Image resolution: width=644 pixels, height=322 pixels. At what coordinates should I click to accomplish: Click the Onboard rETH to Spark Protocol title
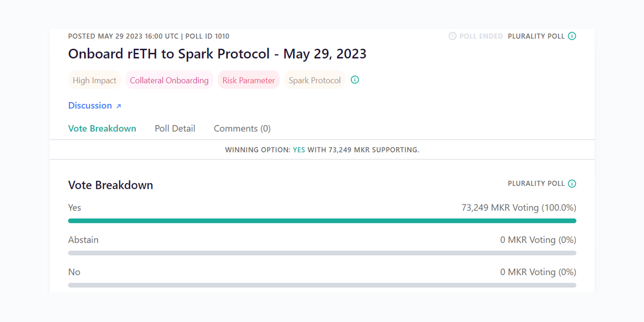tap(217, 54)
